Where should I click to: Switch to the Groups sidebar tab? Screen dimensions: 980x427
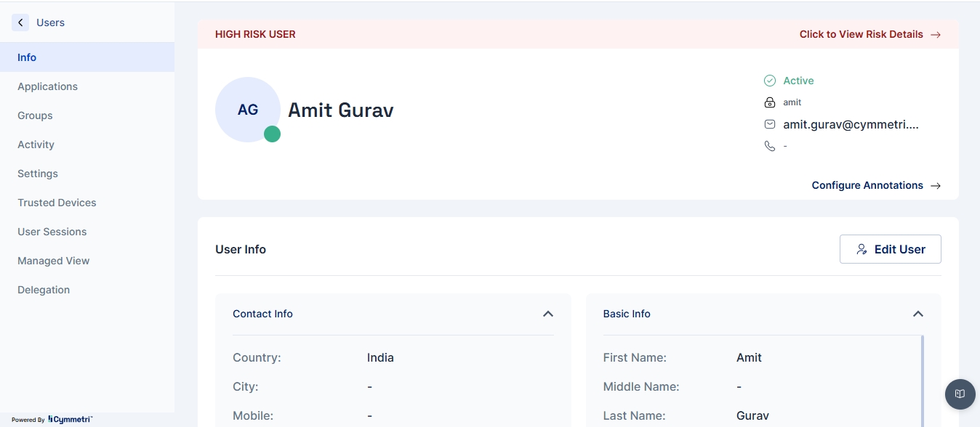[35, 115]
